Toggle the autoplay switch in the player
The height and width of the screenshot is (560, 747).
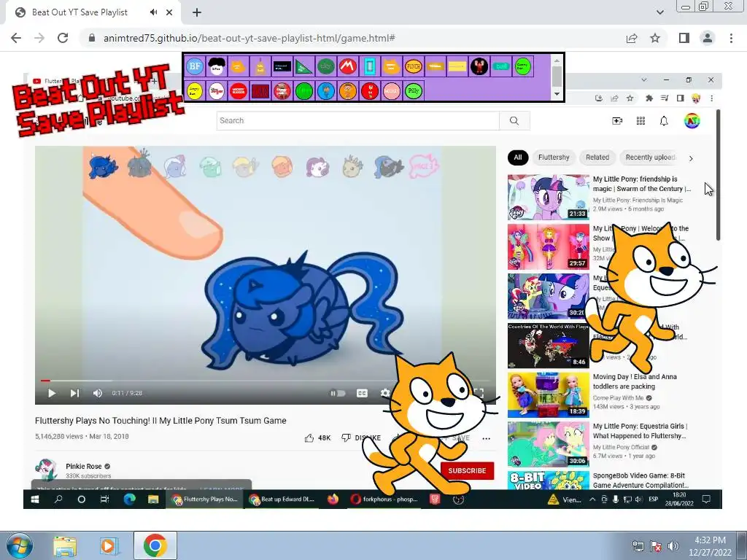pos(338,393)
